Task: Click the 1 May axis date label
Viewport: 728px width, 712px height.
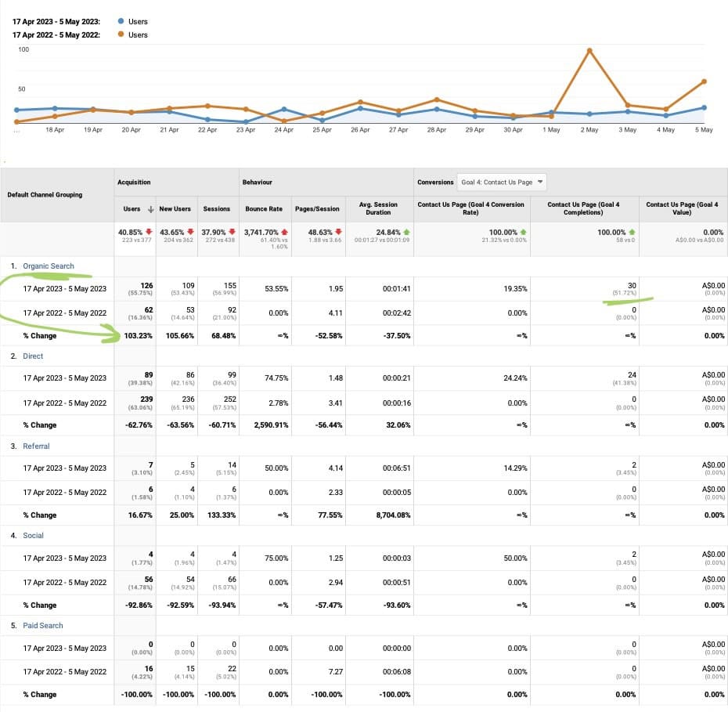Action: point(551,130)
